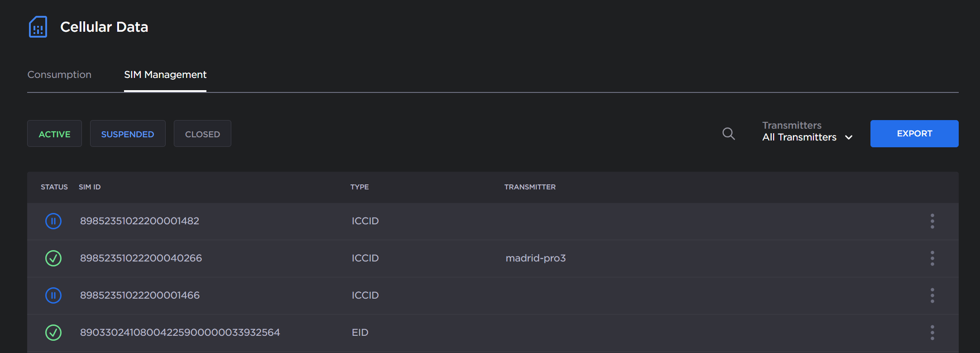
Task: Click the madrid-pro3 transmitter name
Action: pyautogui.click(x=535, y=258)
